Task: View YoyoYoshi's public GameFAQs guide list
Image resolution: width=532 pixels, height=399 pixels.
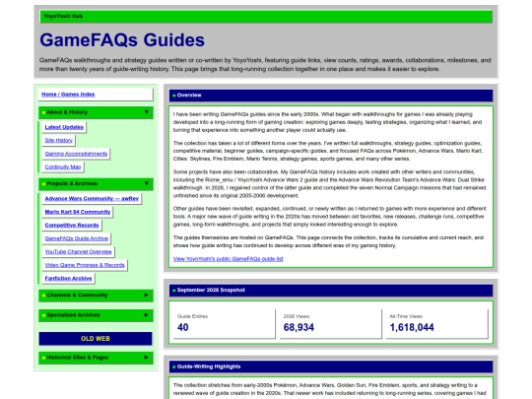Action: [228, 259]
